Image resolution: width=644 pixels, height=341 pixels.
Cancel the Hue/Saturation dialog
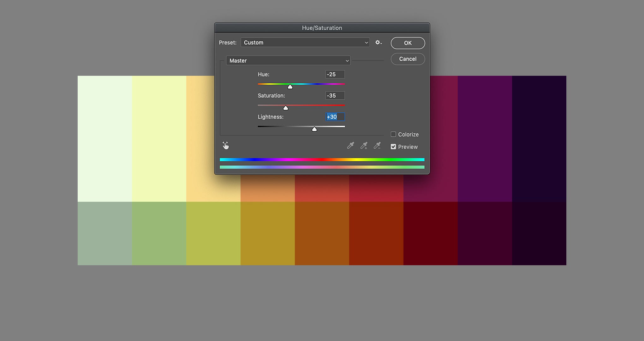(408, 59)
